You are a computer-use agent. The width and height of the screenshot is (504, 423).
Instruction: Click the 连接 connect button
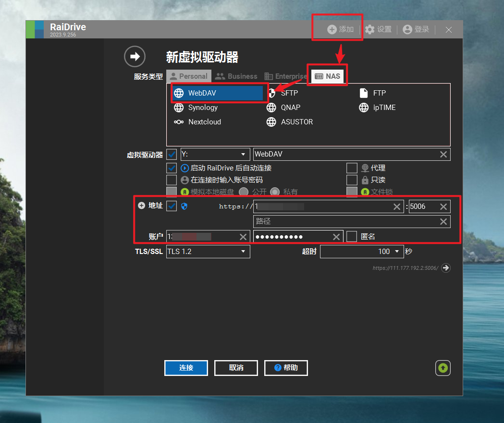coord(186,368)
